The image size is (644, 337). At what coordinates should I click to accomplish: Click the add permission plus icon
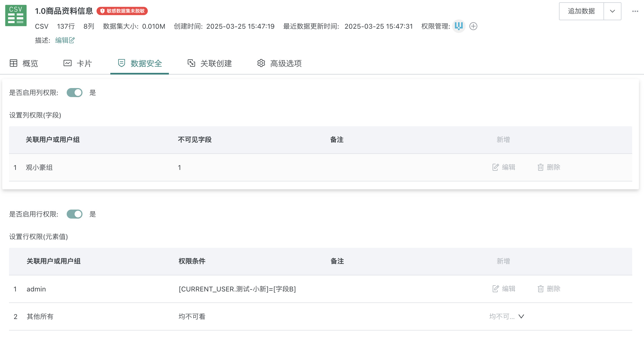(473, 26)
